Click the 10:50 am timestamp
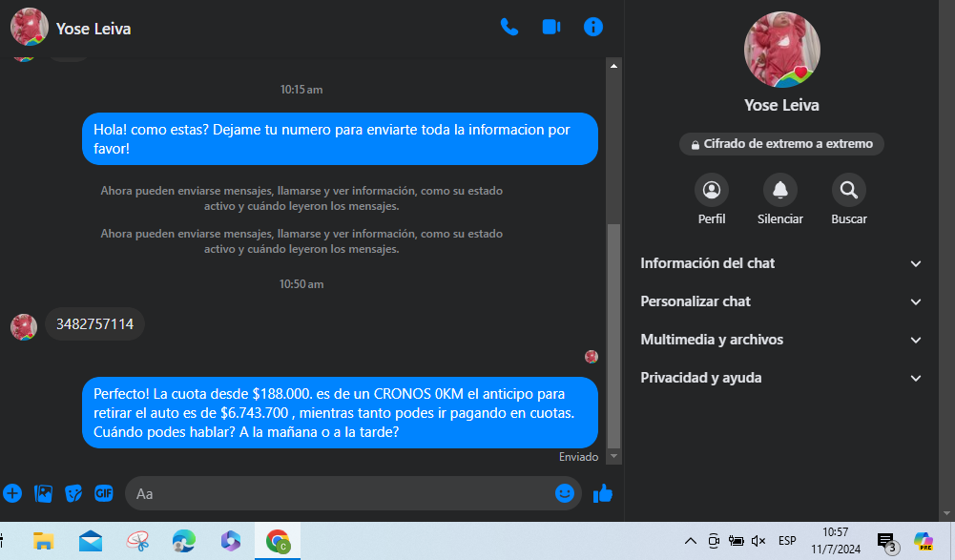955x560 pixels. (x=301, y=284)
